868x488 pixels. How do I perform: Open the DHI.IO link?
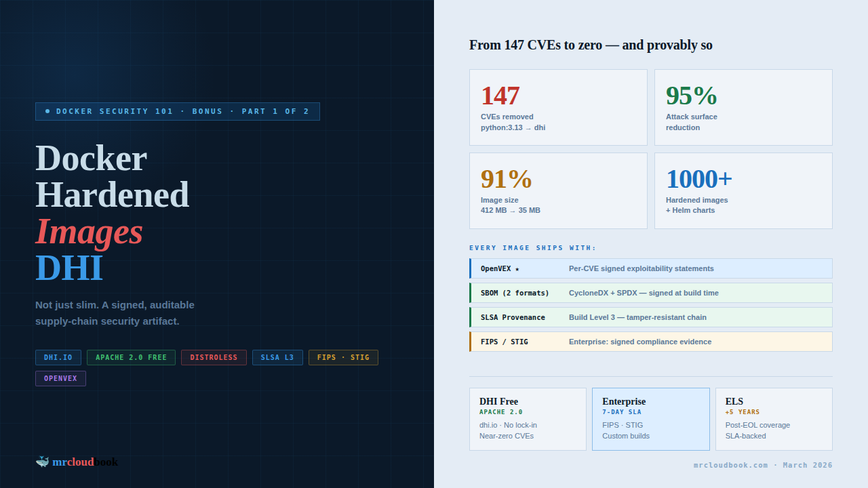tap(58, 357)
